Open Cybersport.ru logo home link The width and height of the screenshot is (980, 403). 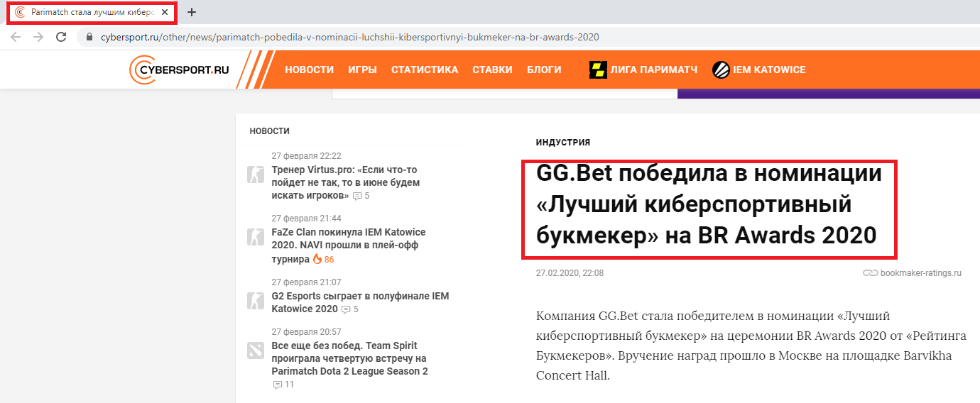pos(180,70)
